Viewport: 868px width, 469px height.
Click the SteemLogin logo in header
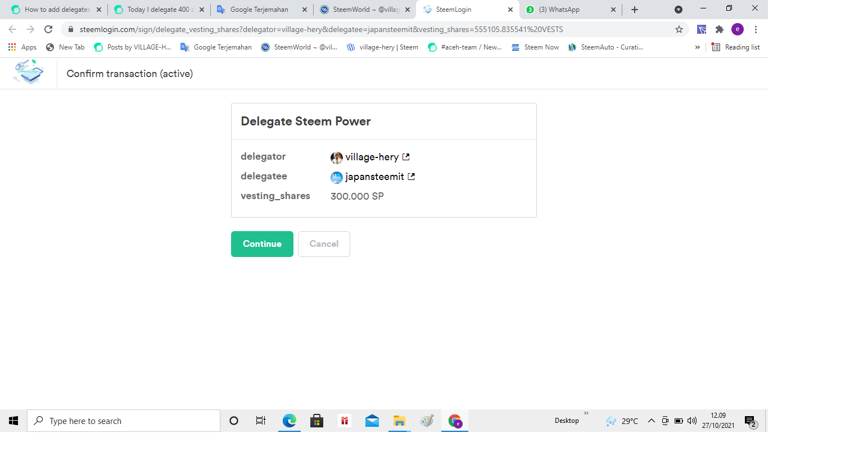click(x=29, y=73)
